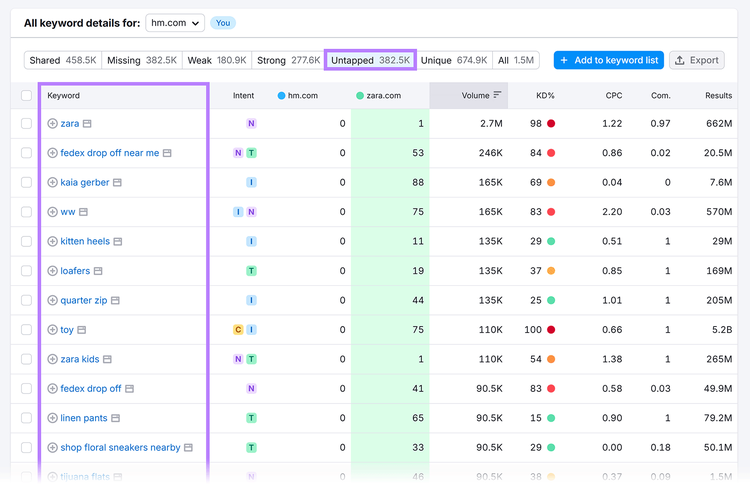Screen dimensions: 750x487
Task: Add 'fedex drop off near me' via its plus icon
Action: coord(53,153)
